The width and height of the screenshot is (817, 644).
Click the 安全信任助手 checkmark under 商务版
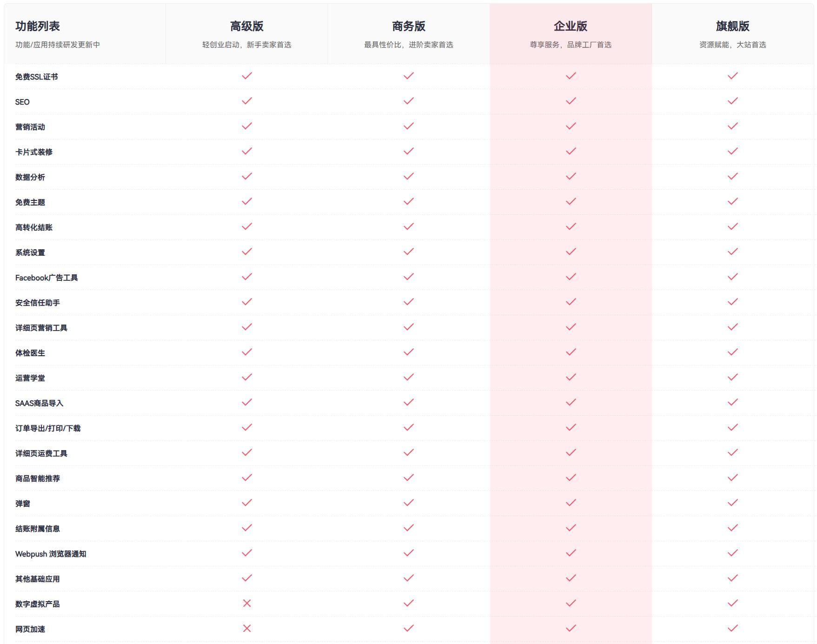pyautogui.click(x=409, y=302)
